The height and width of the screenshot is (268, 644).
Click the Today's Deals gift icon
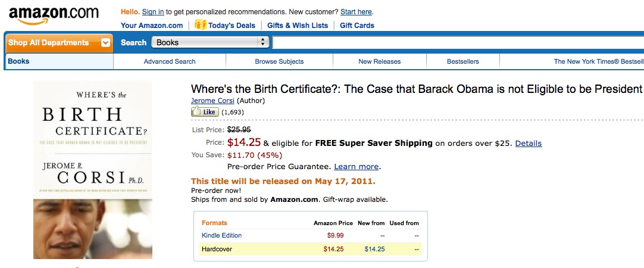click(201, 25)
